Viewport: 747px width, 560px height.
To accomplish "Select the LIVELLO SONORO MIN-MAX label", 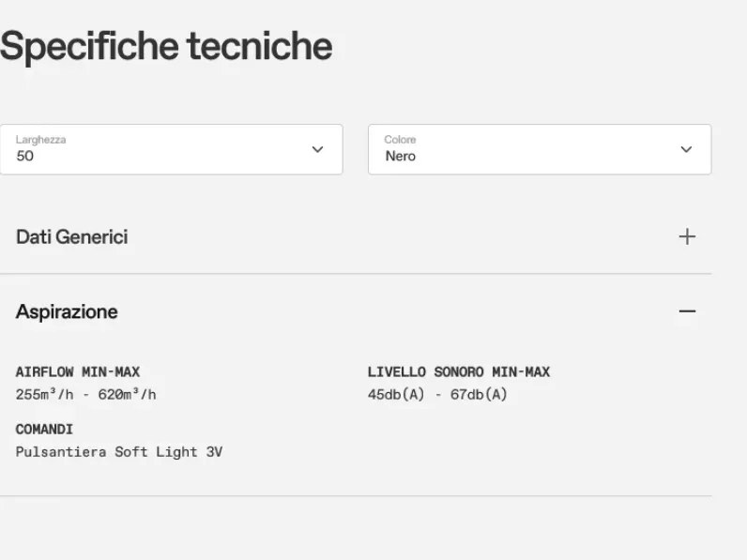I will (459, 371).
